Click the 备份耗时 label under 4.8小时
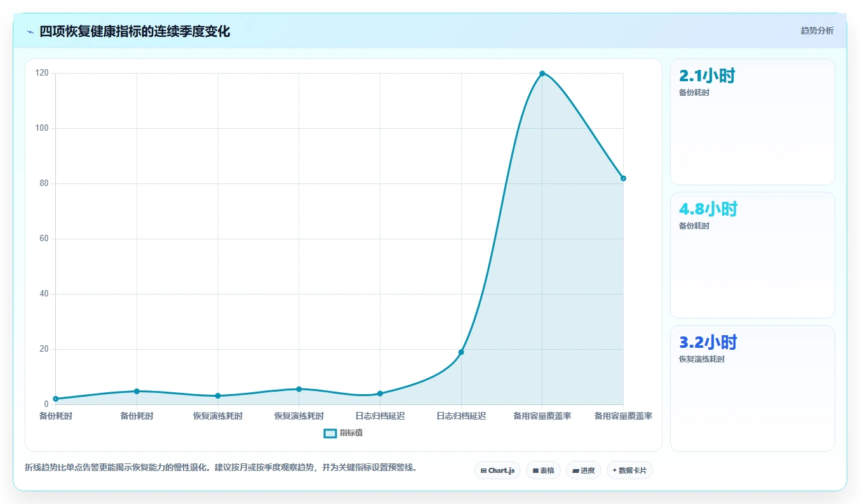 (x=694, y=226)
